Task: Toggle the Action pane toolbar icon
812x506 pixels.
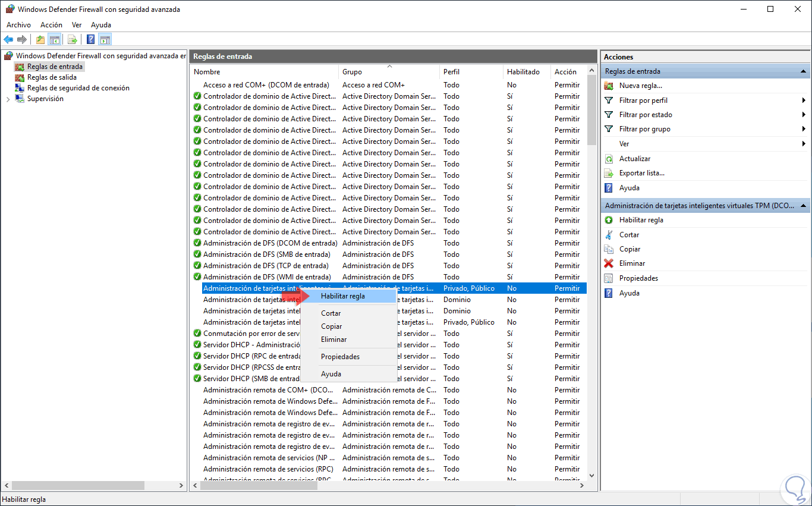Action: point(105,40)
